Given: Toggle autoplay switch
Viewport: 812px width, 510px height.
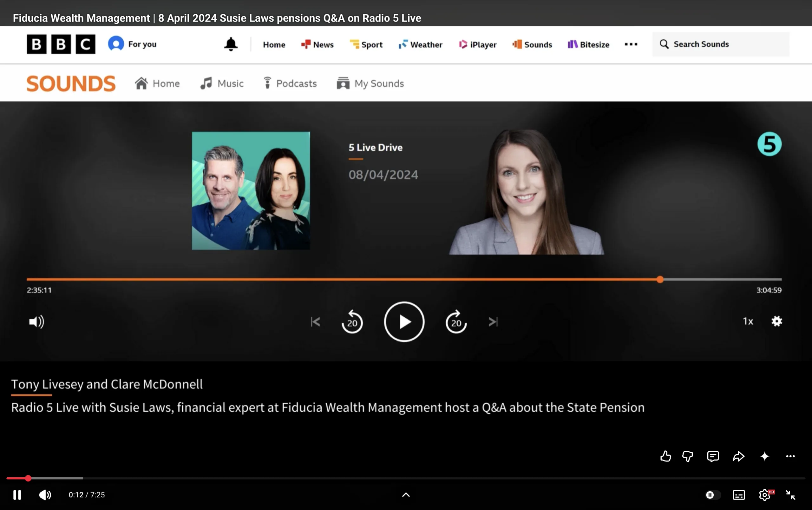Looking at the screenshot, I should point(713,495).
